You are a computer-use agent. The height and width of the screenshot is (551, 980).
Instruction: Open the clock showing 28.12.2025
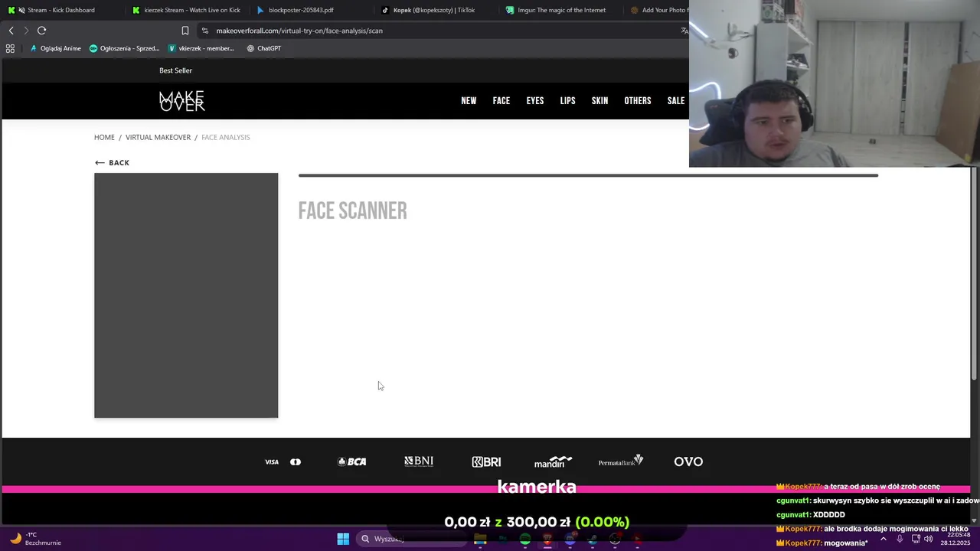click(957, 539)
